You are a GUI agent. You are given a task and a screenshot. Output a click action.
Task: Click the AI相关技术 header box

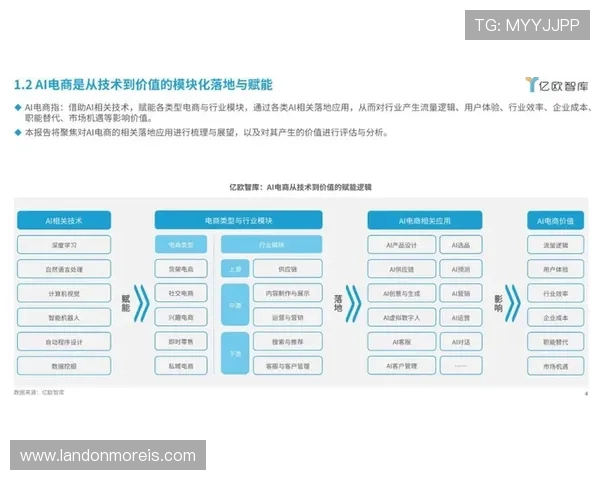64,220
